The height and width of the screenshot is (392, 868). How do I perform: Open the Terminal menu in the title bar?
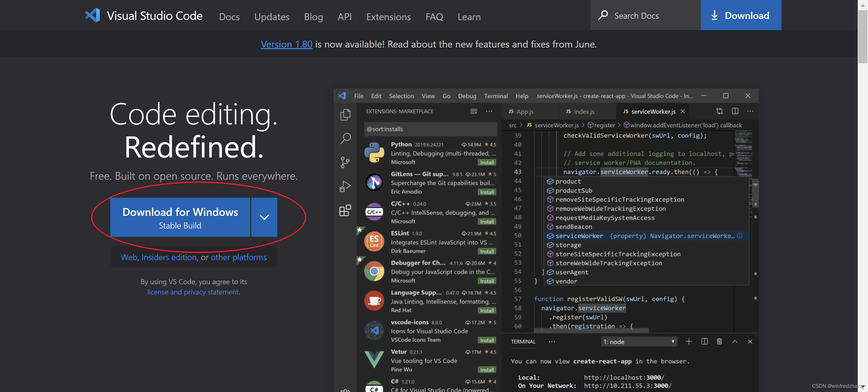pos(496,96)
